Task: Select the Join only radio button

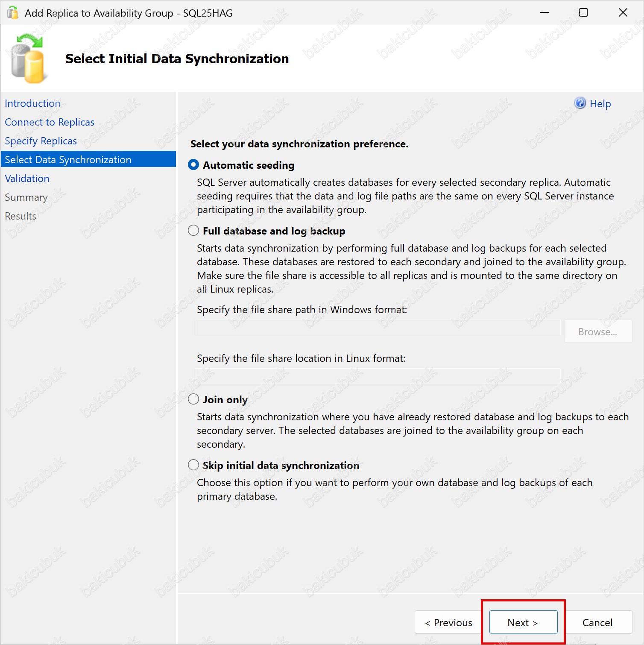Action: [193, 399]
